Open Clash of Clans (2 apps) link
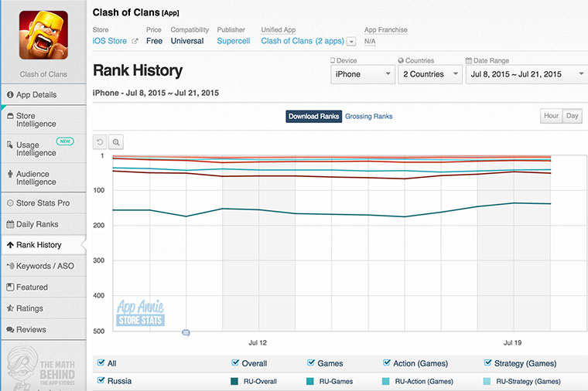This screenshot has height=391, width=588. 303,41
